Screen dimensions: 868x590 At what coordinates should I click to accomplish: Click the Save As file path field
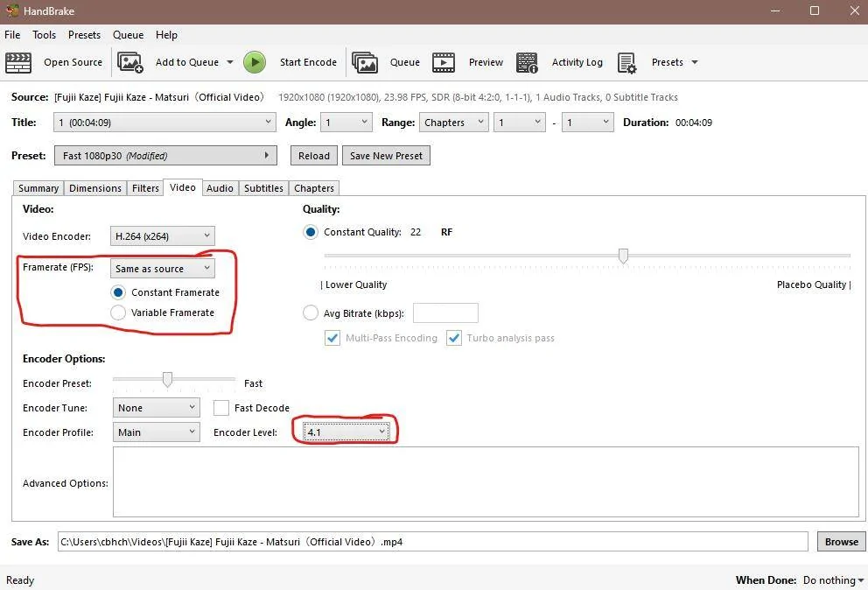click(x=433, y=542)
